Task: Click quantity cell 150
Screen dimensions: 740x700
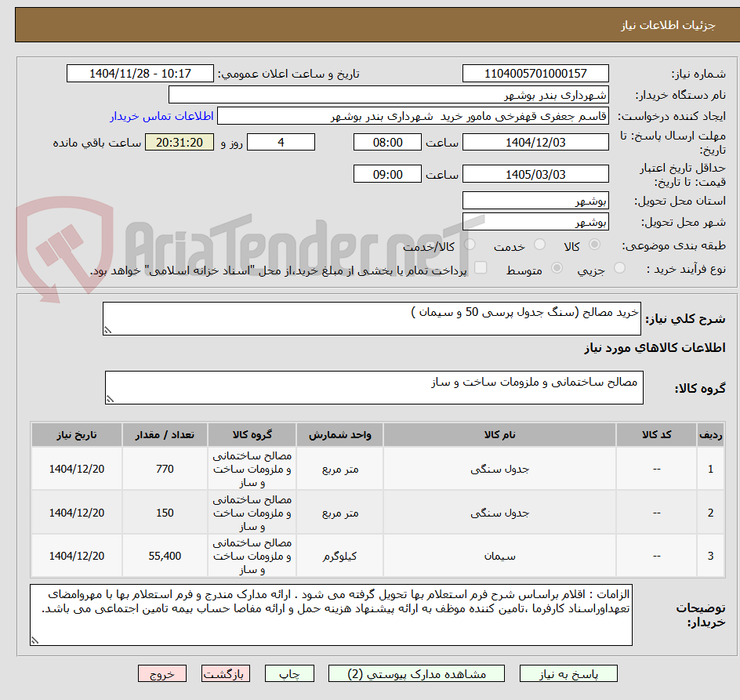Action: point(165,513)
